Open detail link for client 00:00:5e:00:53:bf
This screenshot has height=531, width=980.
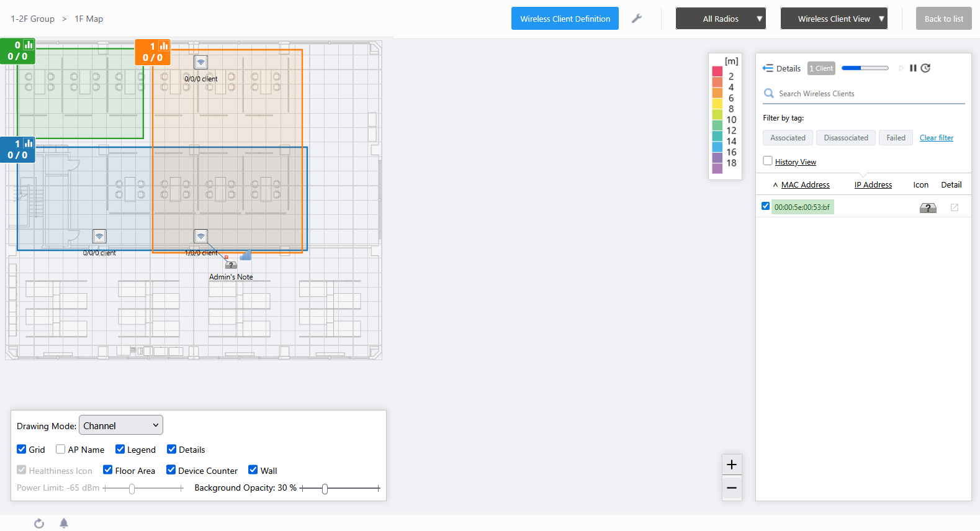click(x=954, y=207)
